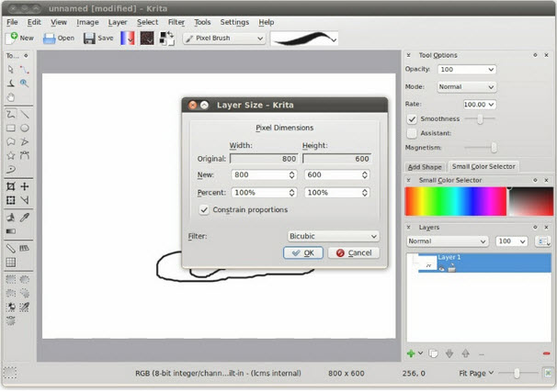Select the freehand brush tool
The height and width of the screenshot is (392, 557).
(11, 114)
